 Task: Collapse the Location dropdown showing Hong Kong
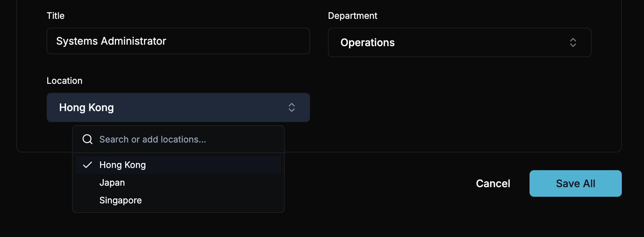click(x=178, y=107)
